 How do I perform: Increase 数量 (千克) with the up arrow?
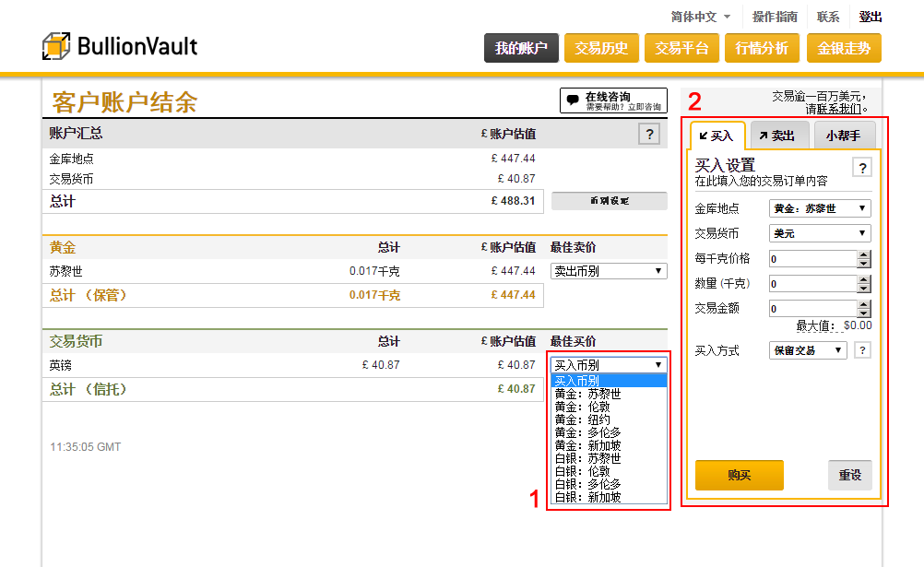coord(864,279)
